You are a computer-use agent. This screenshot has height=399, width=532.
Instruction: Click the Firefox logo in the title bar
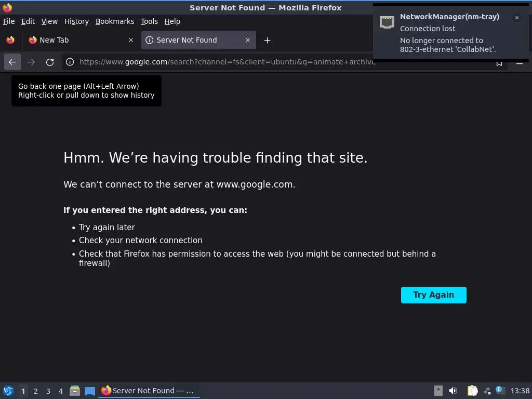point(7,7)
